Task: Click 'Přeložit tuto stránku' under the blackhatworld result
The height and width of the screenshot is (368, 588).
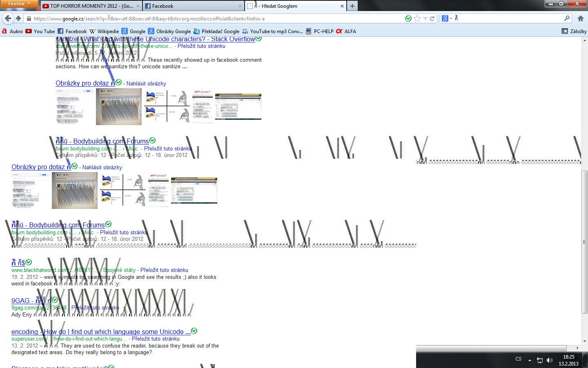Action: pos(164,270)
